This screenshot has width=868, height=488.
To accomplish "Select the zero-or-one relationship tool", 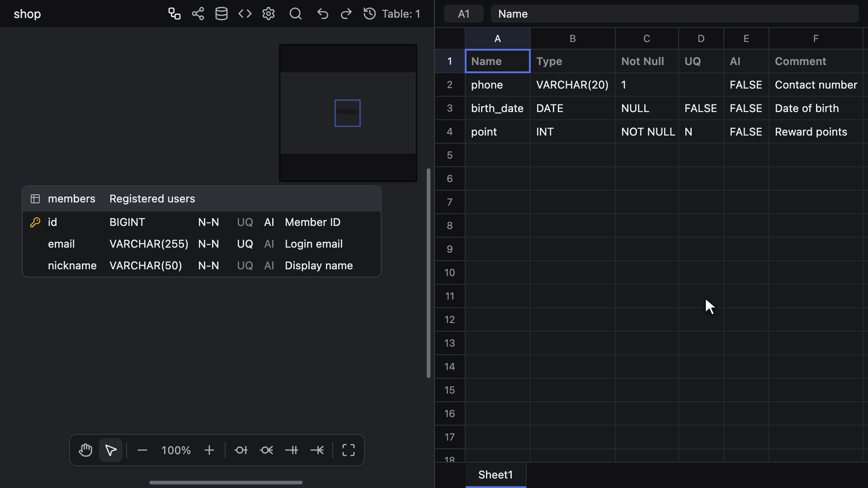I will tap(241, 450).
